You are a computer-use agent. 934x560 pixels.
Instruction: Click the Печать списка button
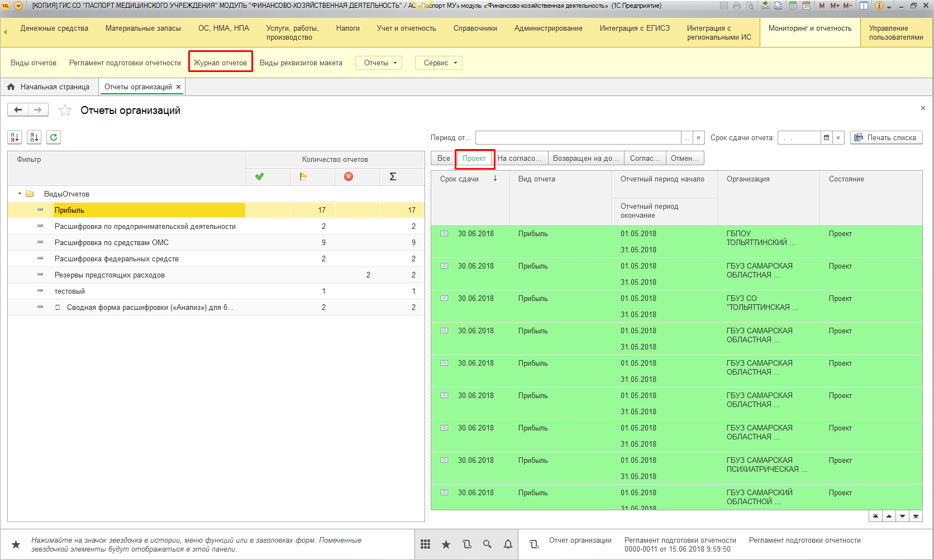pyautogui.click(x=886, y=138)
